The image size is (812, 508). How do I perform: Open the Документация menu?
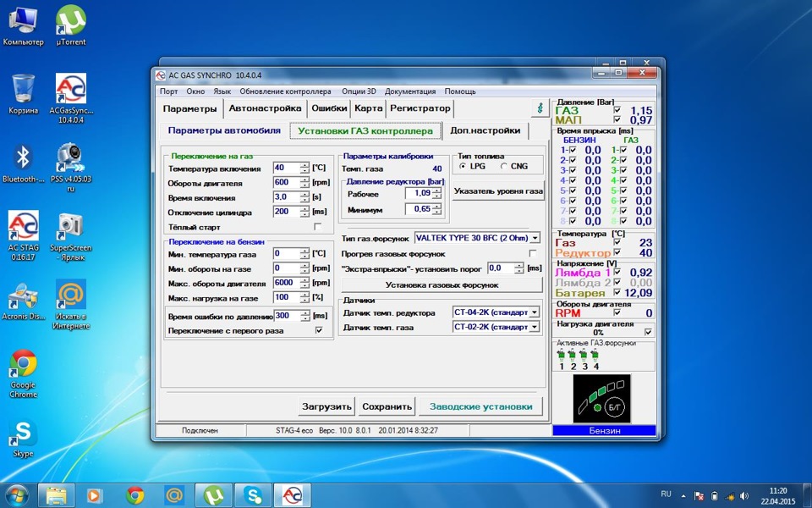click(x=410, y=91)
